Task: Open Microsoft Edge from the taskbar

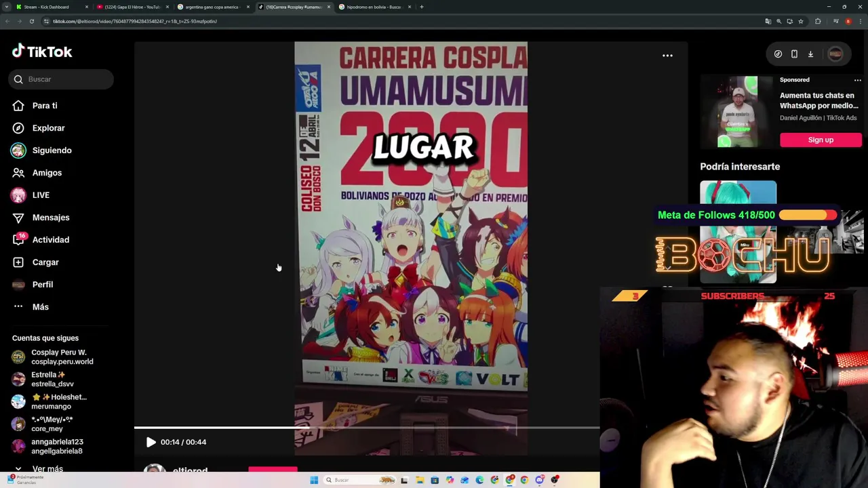Action: click(479, 480)
